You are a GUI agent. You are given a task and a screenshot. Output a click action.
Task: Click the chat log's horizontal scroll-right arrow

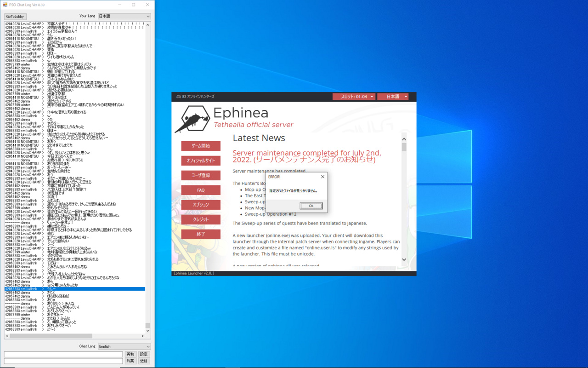tap(143, 336)
